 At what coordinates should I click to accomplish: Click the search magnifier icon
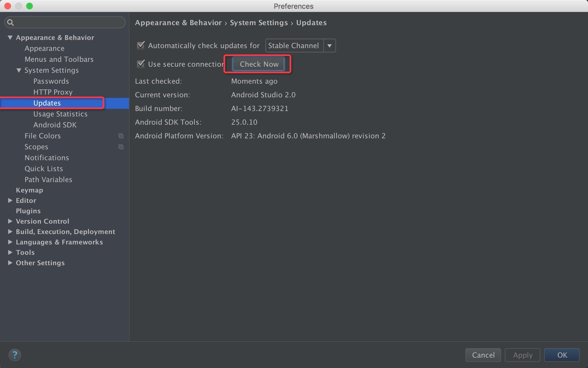[10, 22]
